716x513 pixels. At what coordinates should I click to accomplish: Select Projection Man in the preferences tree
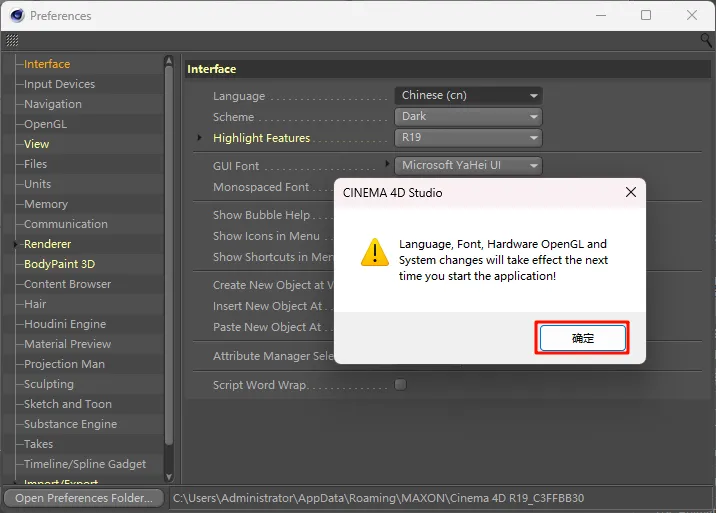(x=64, y=364)
